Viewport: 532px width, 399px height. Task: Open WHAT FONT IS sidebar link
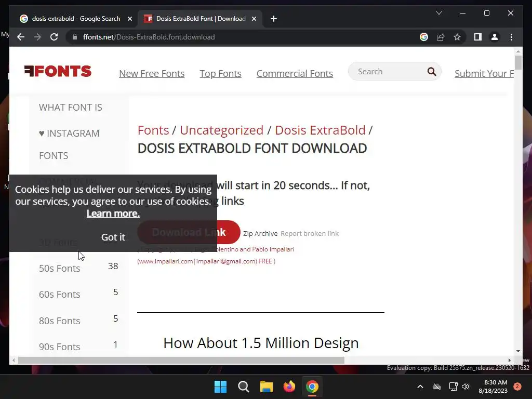[x=71, y=107]
